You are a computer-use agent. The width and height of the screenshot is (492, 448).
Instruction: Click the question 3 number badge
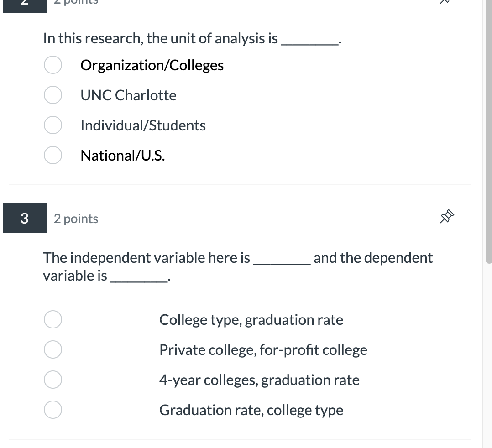point(25,218)
